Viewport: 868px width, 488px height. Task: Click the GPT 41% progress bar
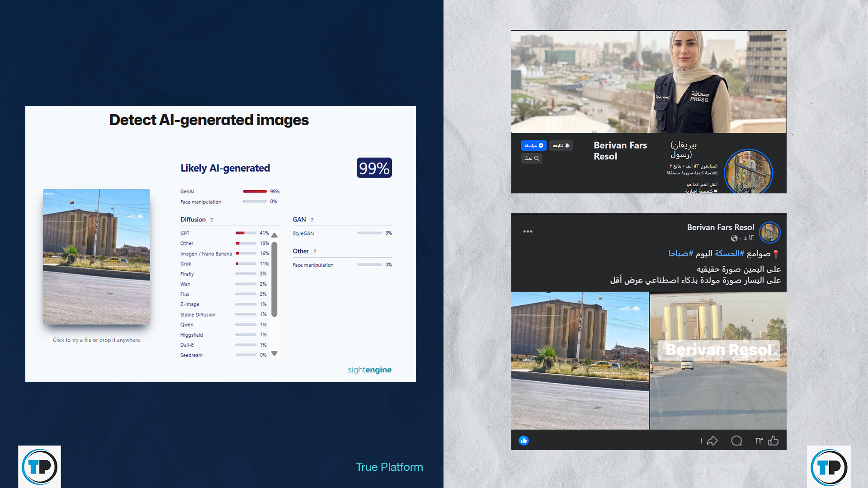(246, 233)
